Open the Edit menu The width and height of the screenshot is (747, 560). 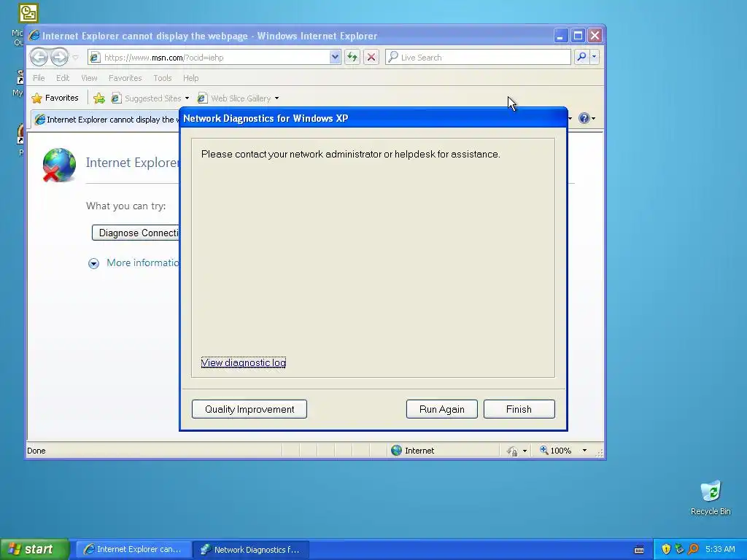coord(63,78)
